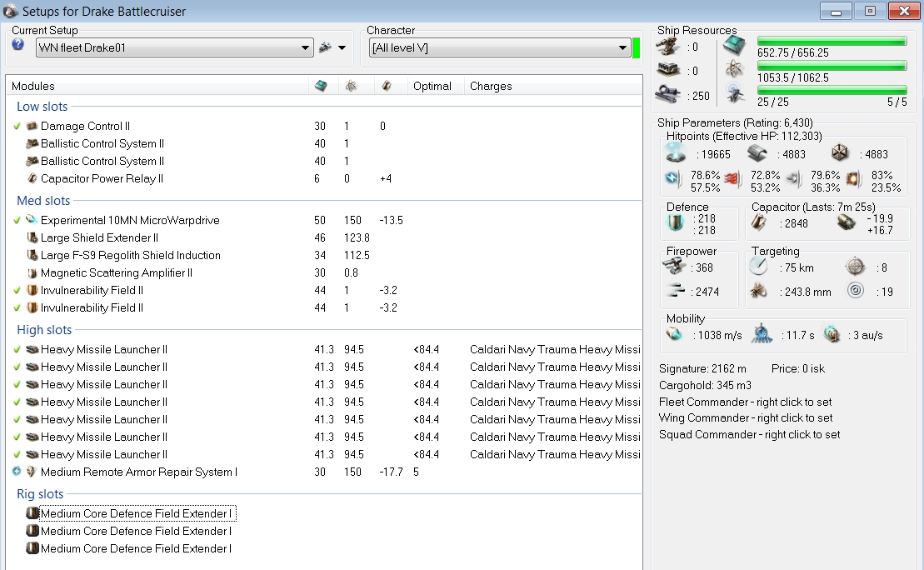Image resolution: width=924 pixels, height=570 pixels.
Task: Click the powergrid usage bar 1053.5 / 1062.5
Action: click(x=832, y=66)
